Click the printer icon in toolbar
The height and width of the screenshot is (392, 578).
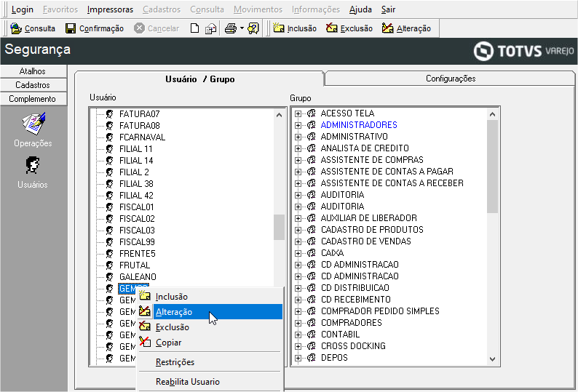tap(231, 28)
